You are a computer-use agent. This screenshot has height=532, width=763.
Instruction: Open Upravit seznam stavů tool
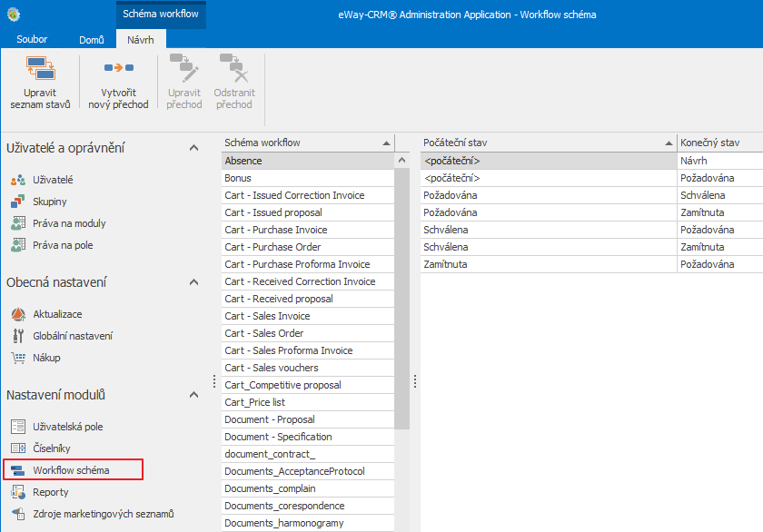pyautogui.click(x=40, y=83)
